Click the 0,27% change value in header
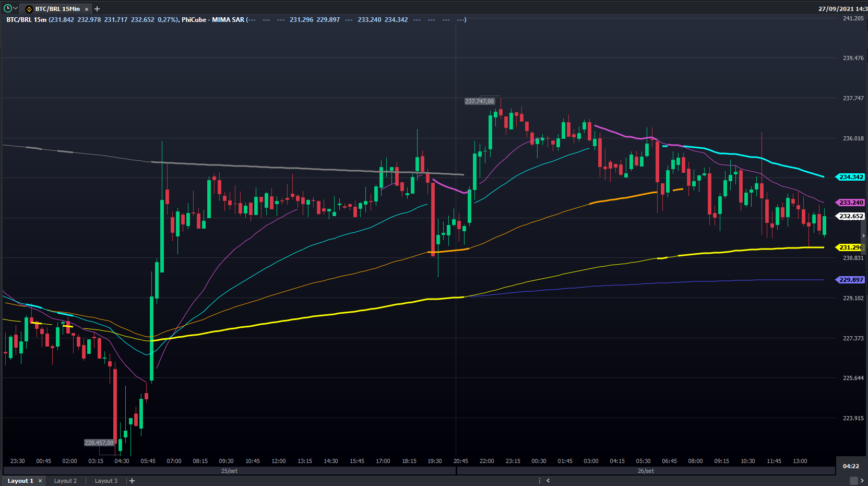Viewport: 868px width, 486px height. [x=167, y=20]
